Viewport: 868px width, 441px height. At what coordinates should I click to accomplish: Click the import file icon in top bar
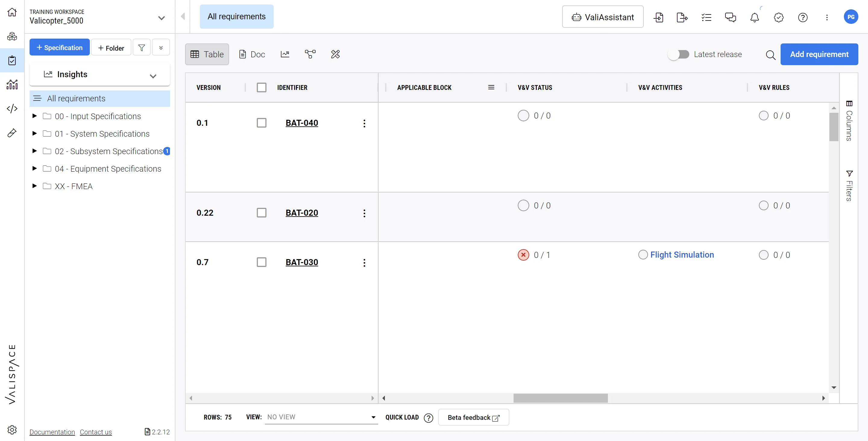click(x=658, y=17)
